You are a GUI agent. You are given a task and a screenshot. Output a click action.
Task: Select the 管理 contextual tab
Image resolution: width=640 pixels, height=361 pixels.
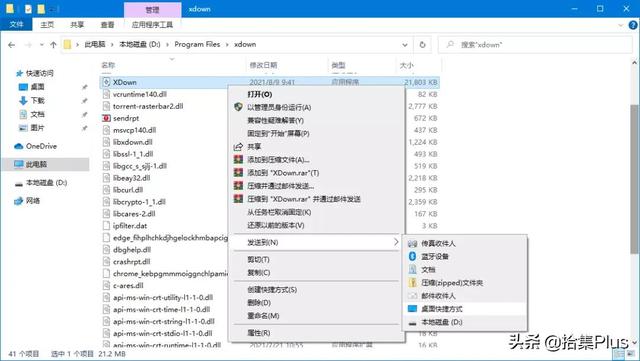coord(152,9)
